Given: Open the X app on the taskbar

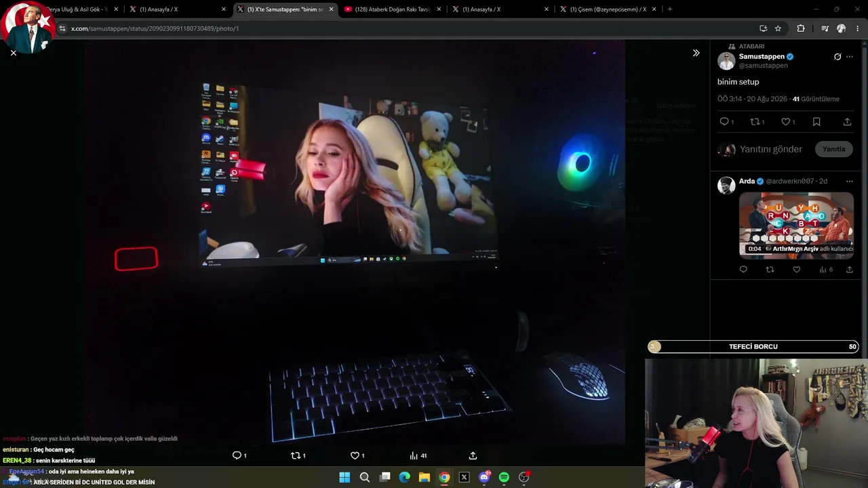Looking at the screenshot, I should (465, 477).
